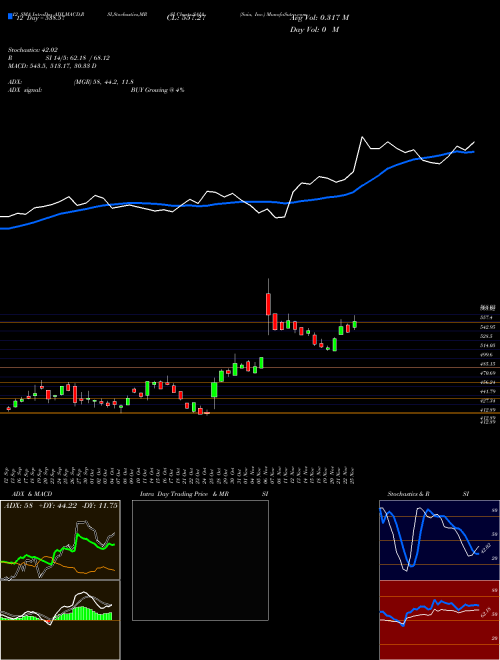Viewport: 500px width, 660px height.
Task: Open the blue Stochastics chart panel
Action: (x=439, y=540)
